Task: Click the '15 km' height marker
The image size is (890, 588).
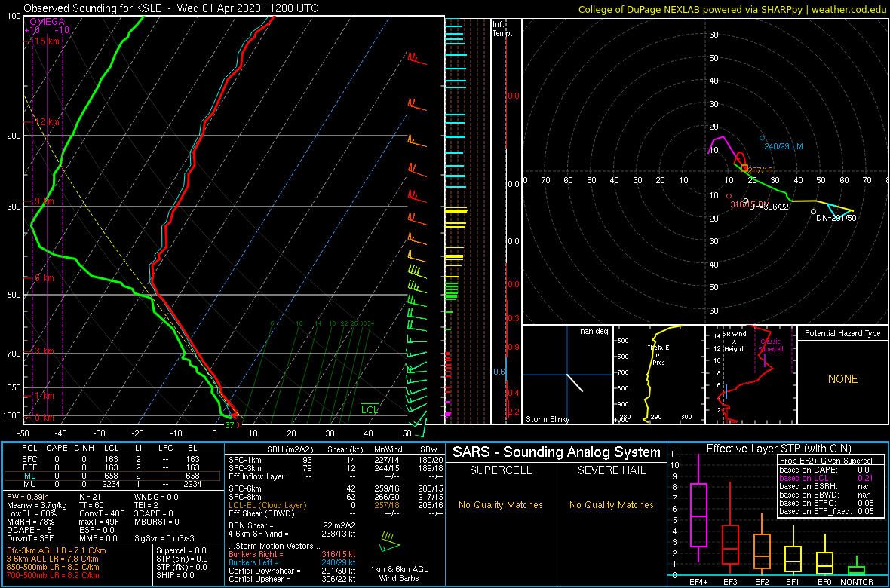Action: [45, 41]
